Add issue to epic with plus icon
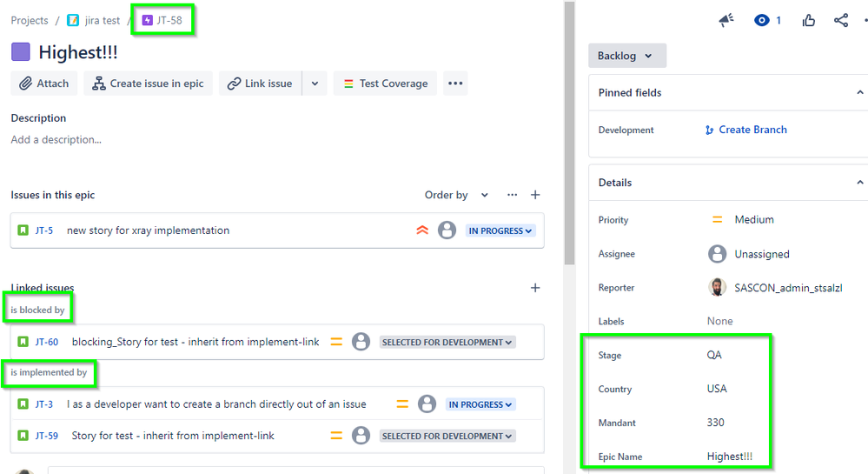Viewport: 868px width, 474px height. [x=535, y=195]
